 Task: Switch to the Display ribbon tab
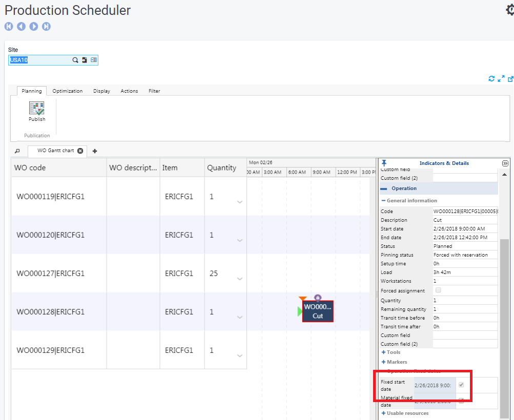(x=101, y=91)
